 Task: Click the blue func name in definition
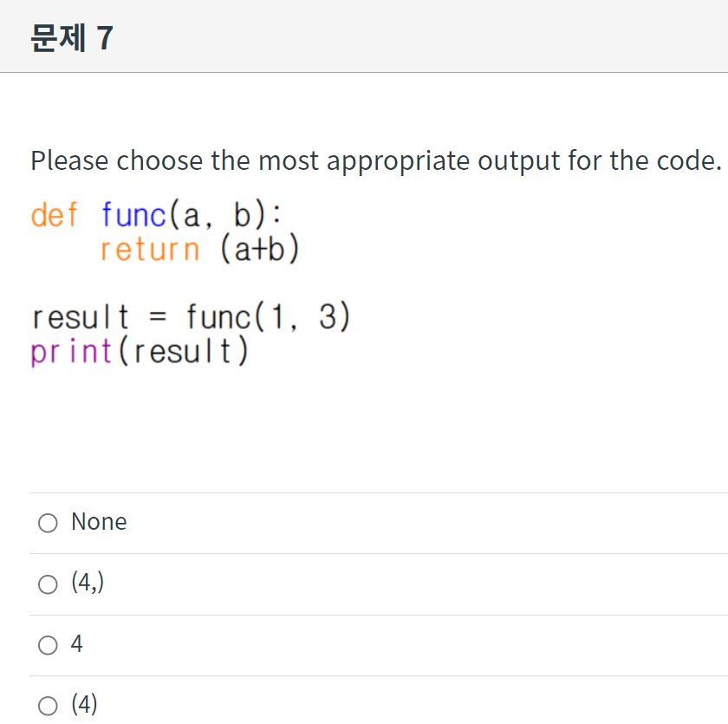[133, 215]
